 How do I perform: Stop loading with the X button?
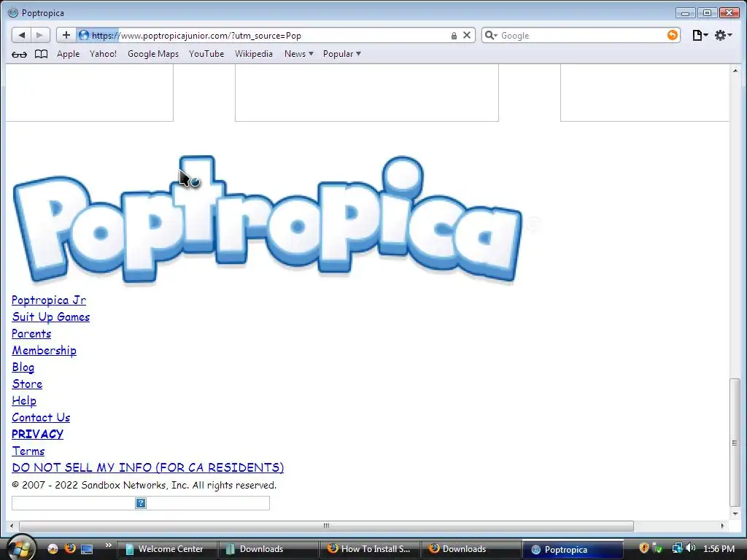coord(467,35)
